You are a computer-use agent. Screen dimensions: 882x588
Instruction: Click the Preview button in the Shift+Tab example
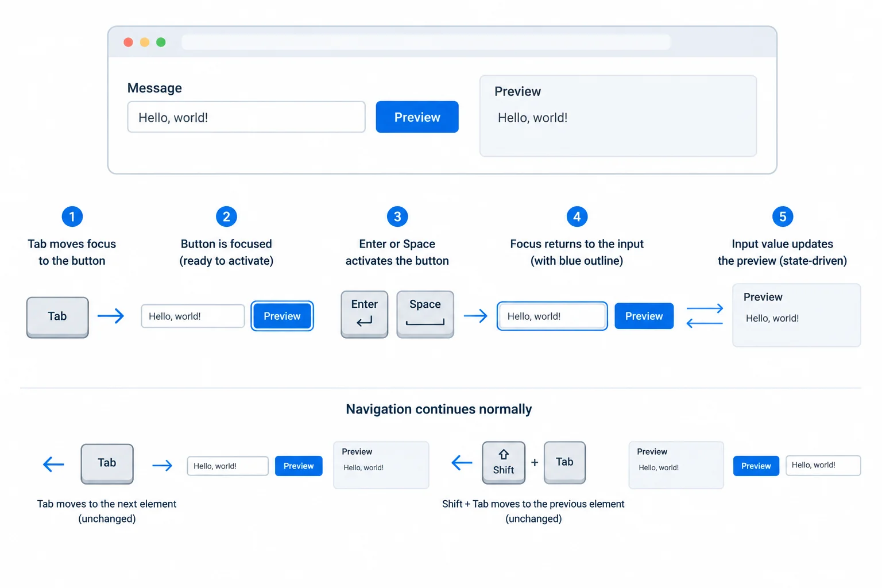(x=756, y=466)
